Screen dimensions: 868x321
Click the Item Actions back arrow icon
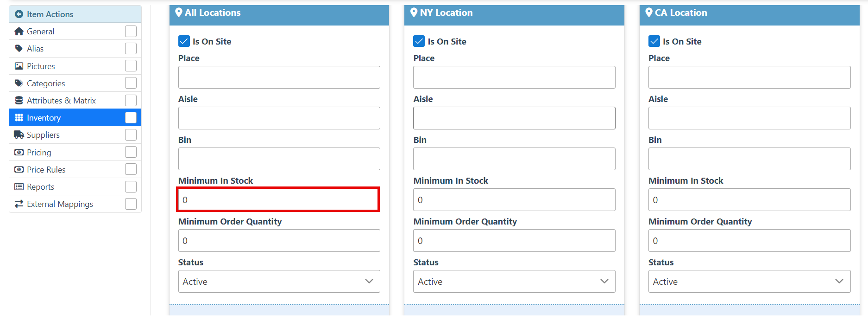(19, 14)
